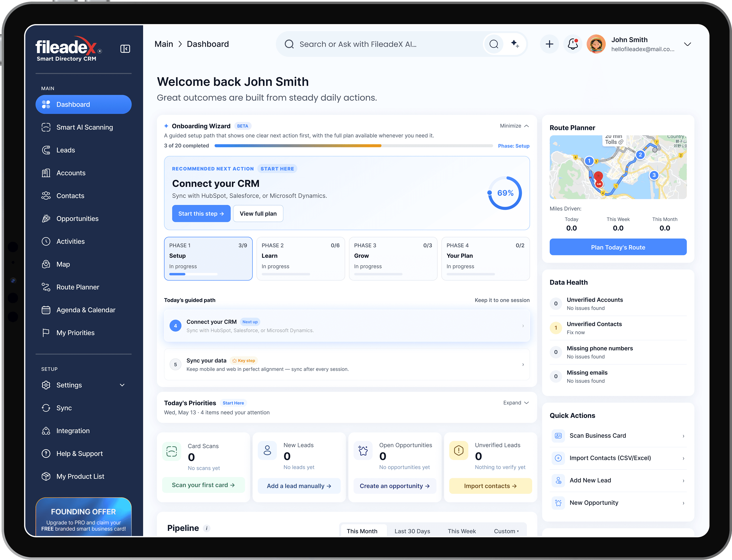Navigate to Opportunities in the sidebar
732x560 pixels.
click(83, 219)
